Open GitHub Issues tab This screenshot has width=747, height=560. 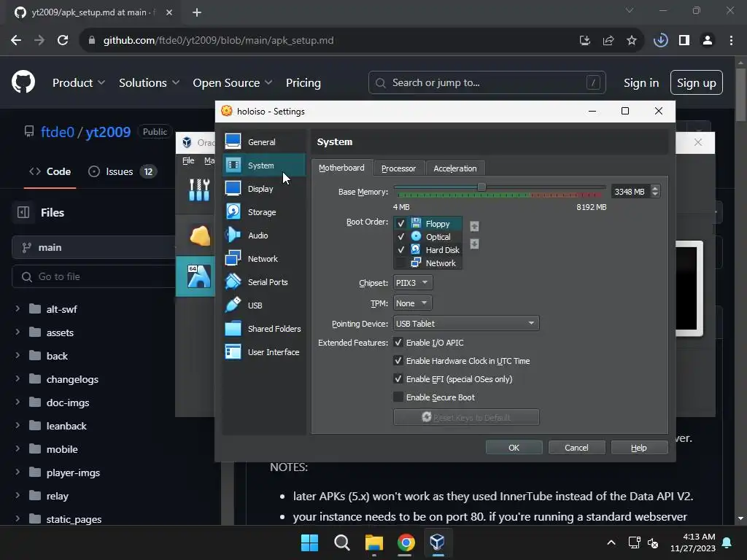[x=122, y=171]
